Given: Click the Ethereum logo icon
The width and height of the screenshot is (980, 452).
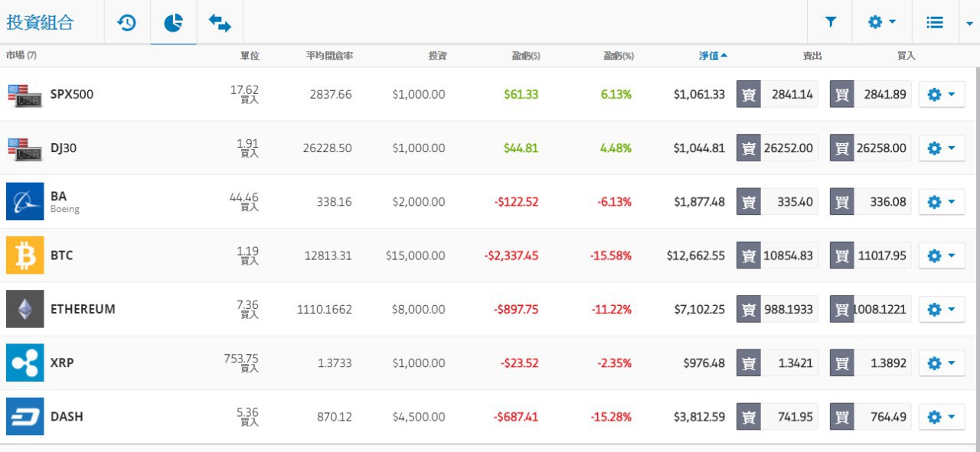Looking at the screenshot, I should (x=24, y=309).
